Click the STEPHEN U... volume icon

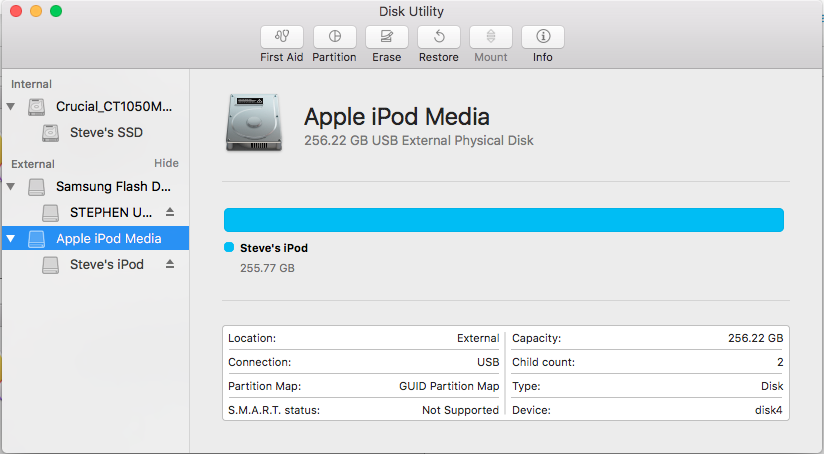50,213
